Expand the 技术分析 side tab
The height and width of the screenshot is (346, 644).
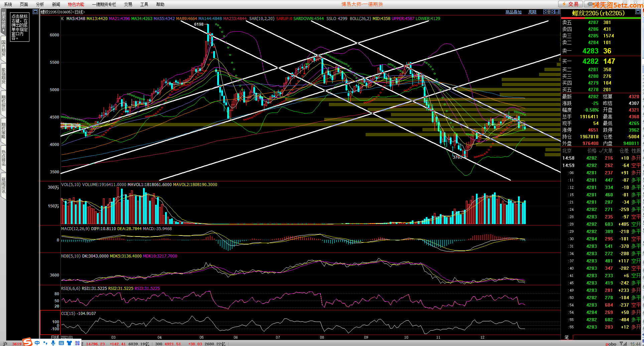pos(3,22)
